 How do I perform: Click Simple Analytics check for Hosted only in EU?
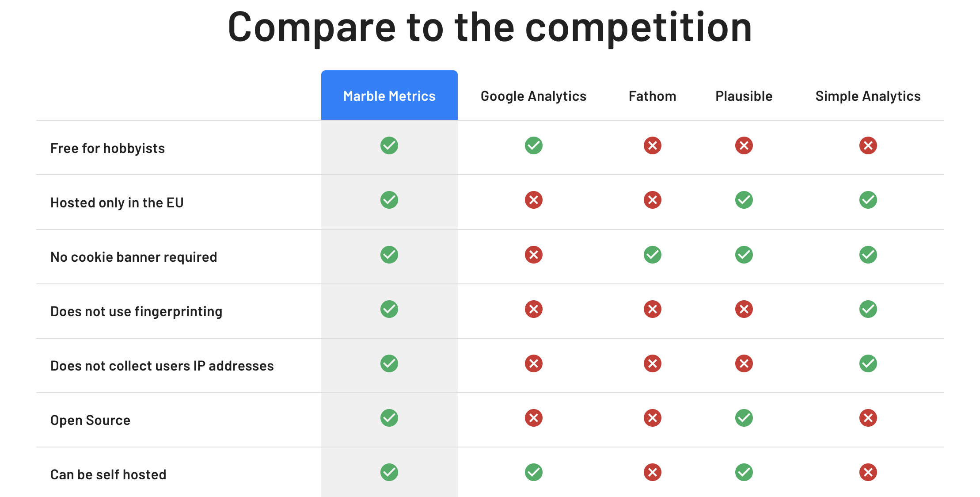tap(868, 200)
